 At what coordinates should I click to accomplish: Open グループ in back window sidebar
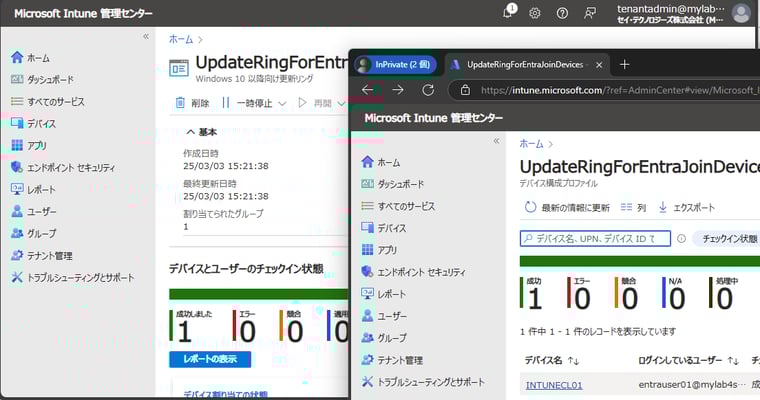[x=33, y=234]
